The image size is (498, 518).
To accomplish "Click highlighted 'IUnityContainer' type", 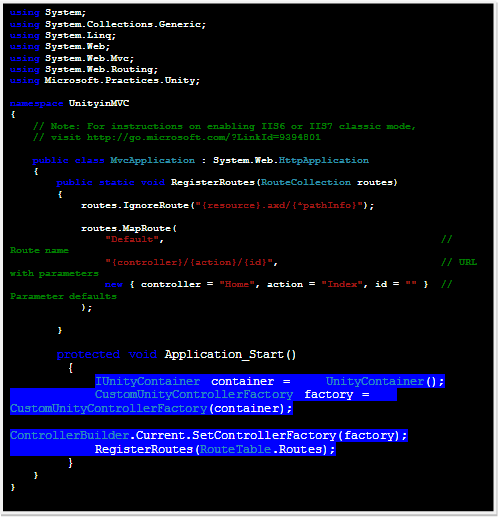I will coord(147,381).
